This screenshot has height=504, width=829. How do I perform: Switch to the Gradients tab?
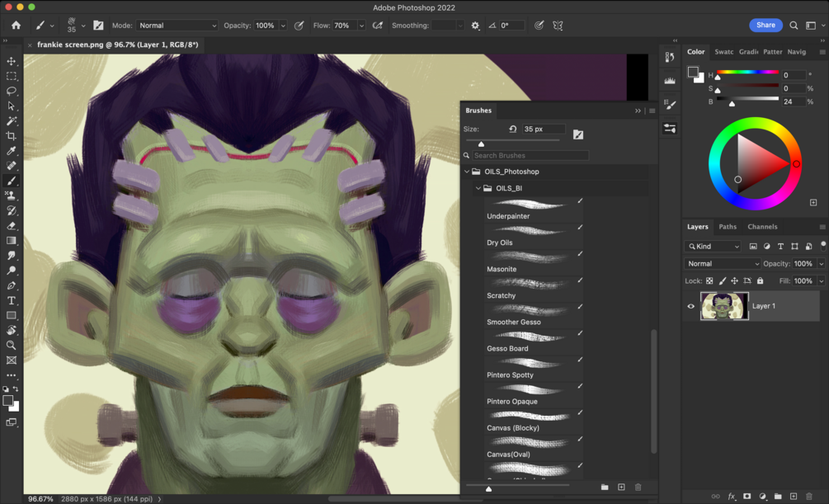(749, 52)
